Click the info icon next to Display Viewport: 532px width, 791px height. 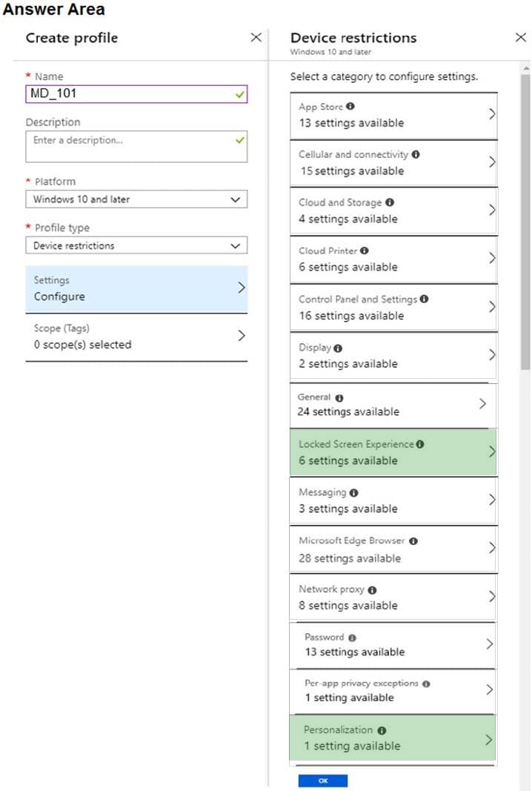[338, 348]
